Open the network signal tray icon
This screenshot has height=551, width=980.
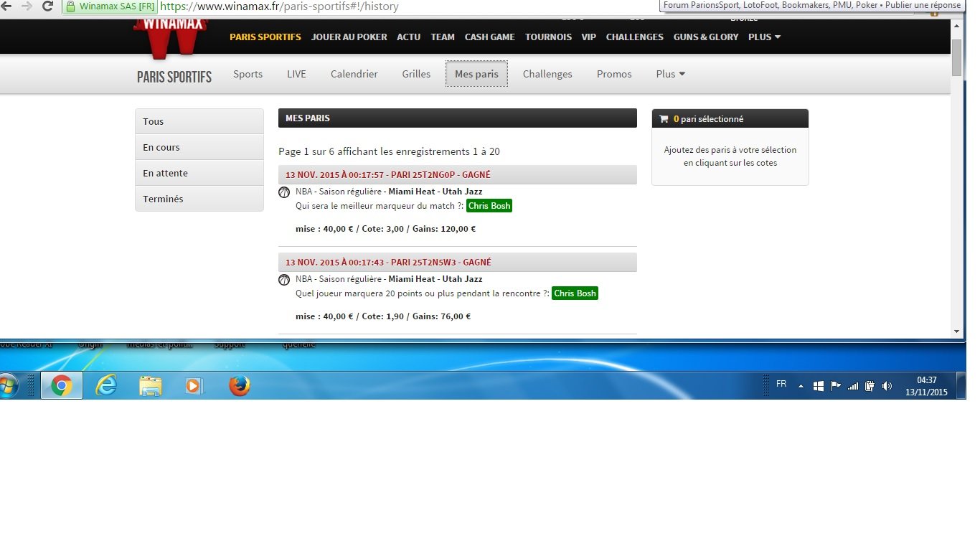pyautogui.click(x=853, y=386)
